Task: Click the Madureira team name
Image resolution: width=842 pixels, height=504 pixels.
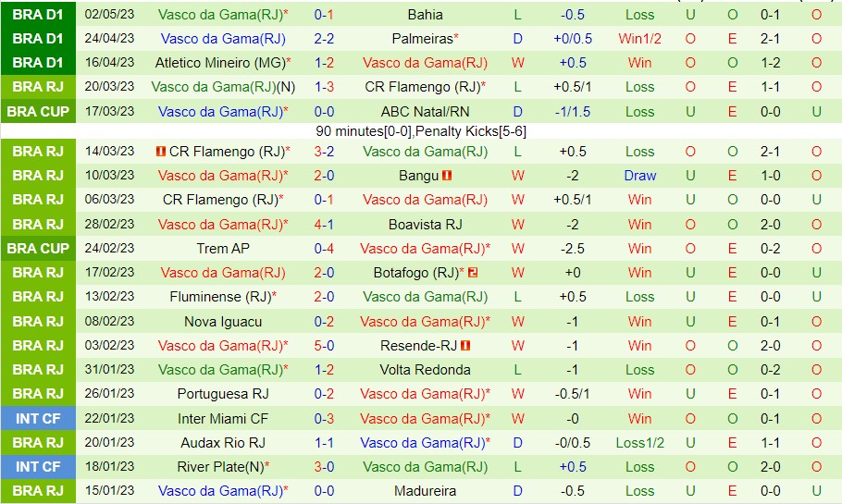Action: point(425,490)
